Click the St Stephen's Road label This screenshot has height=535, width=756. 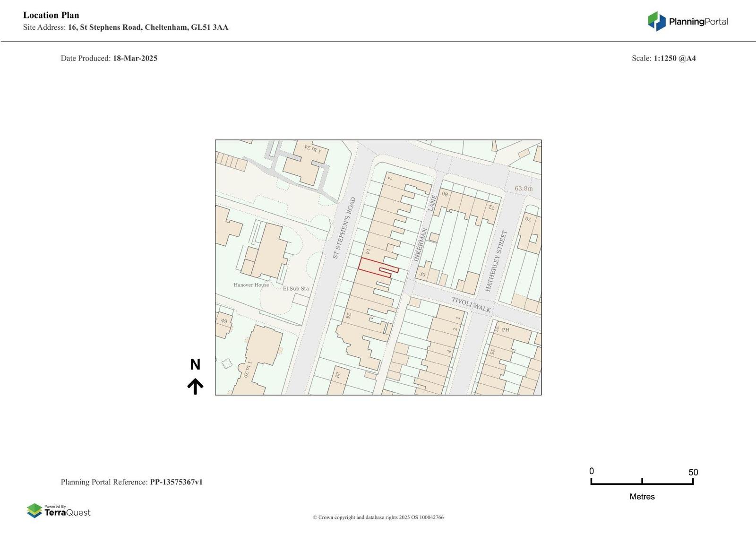[344, 228]
